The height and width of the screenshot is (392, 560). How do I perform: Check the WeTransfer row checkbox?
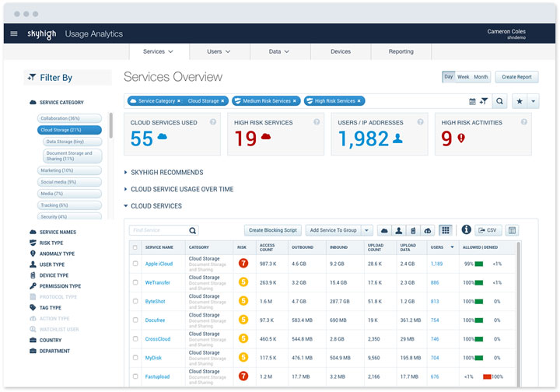135,282
